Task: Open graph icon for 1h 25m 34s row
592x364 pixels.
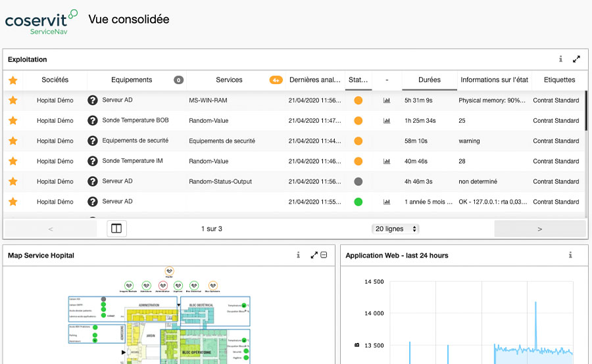Action: click(x=387, y=121)
